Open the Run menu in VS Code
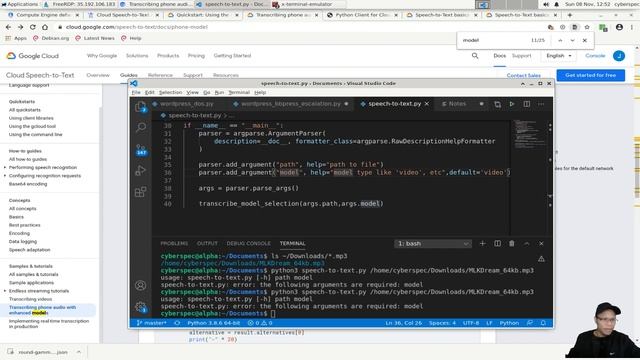This screenshot has width=640, height=360. 219,93
